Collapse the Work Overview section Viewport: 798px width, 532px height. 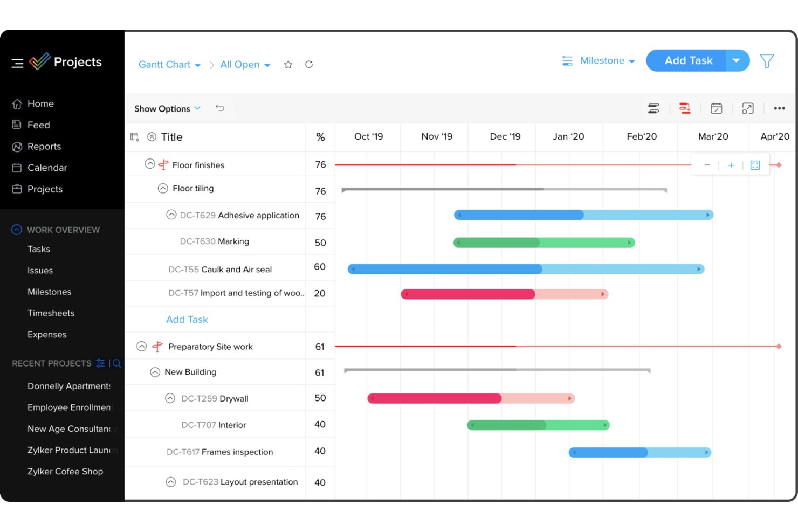tap(17, 230)
